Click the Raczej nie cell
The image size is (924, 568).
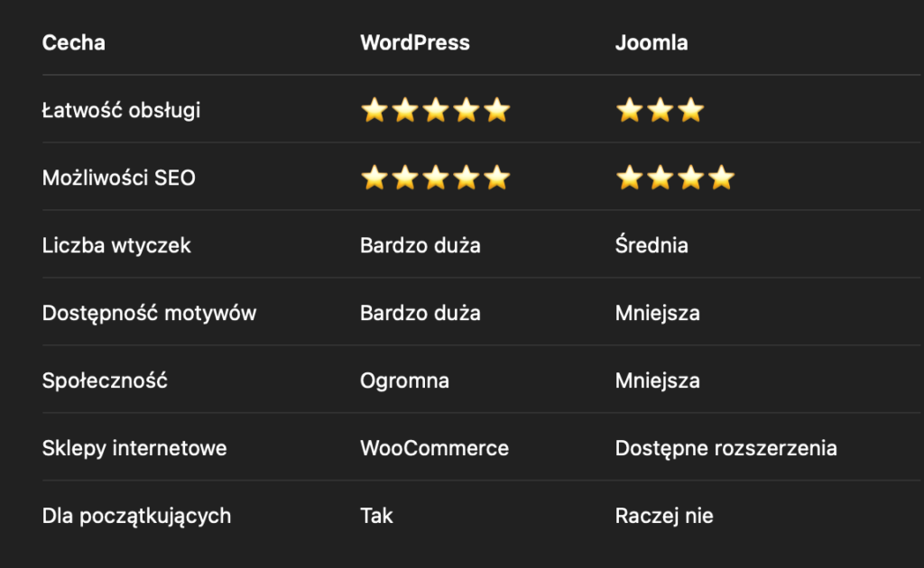[x=664, y=517]
